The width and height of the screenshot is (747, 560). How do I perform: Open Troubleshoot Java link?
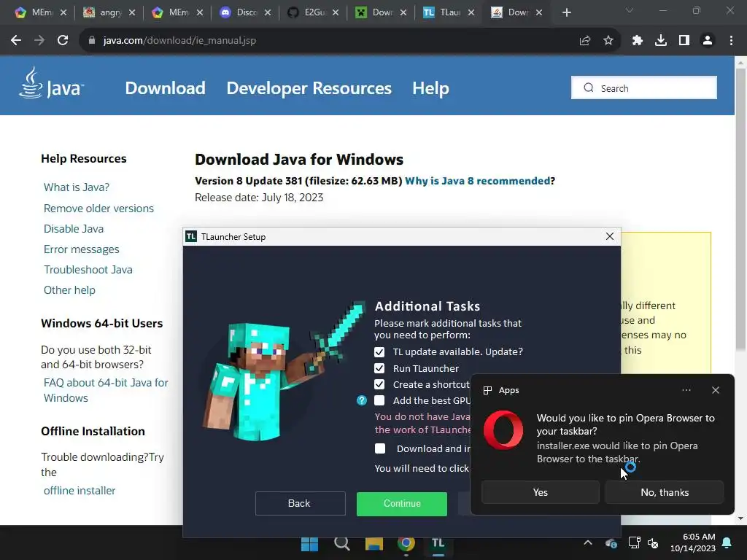[x=88, y=270]
